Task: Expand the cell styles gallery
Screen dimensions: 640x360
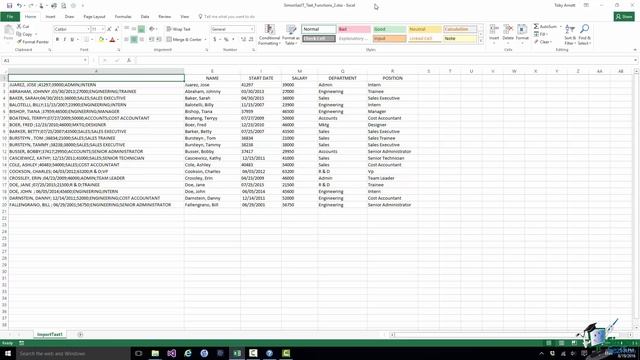Action: tap(481, 41)
